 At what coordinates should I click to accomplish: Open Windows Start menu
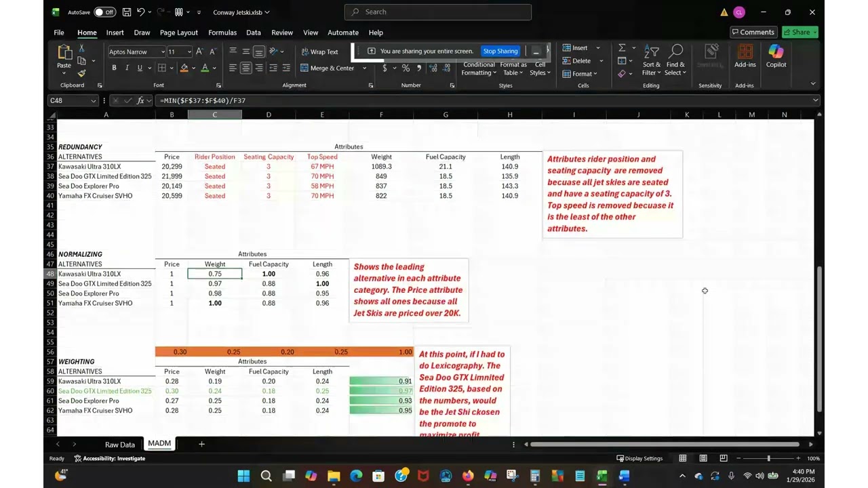[243, 476]
